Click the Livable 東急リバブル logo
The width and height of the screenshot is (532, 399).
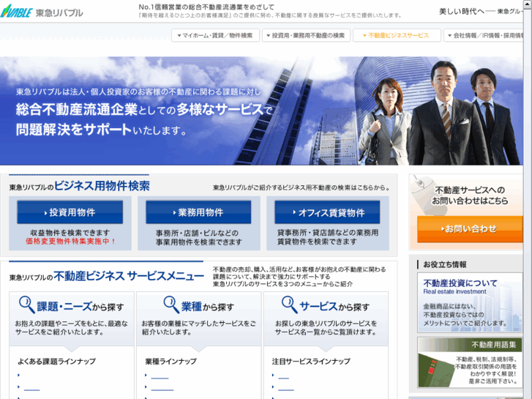42,12
